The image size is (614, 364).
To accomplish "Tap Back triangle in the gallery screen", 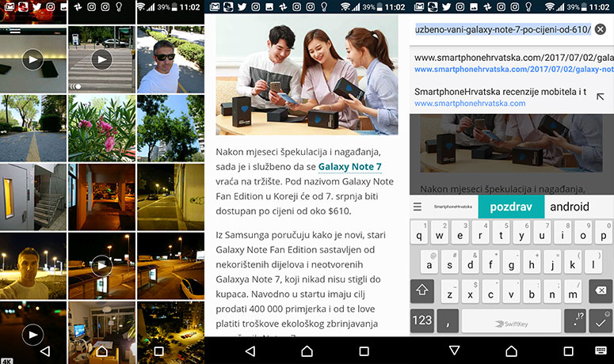I will point(45,351).
